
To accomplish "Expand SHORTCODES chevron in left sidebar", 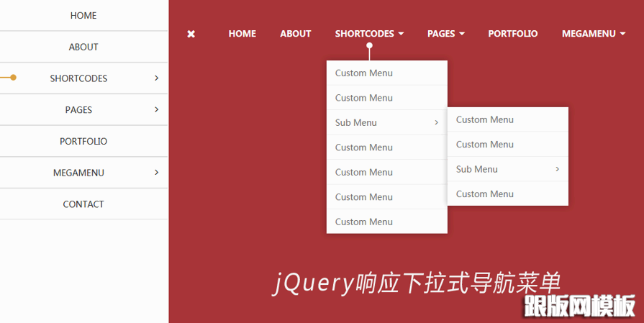I will coord(156,78).
